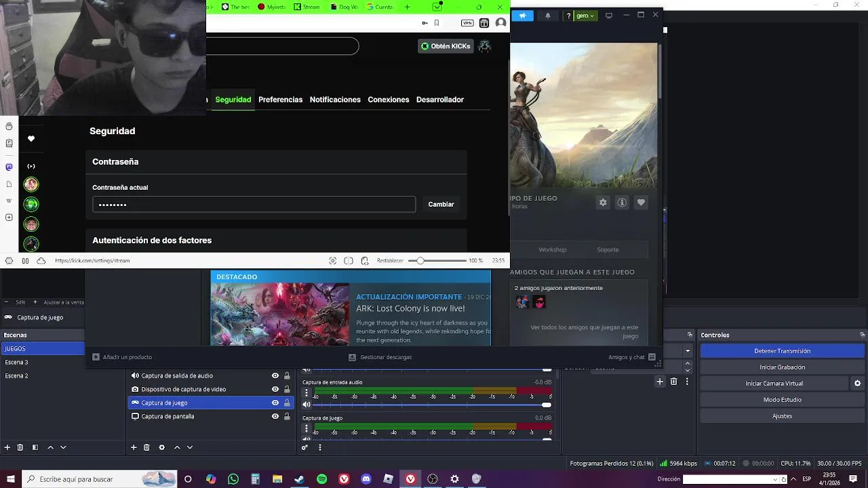Click Iniciar Grabación in OBS
868x488 pixels.
pos(782,367)
